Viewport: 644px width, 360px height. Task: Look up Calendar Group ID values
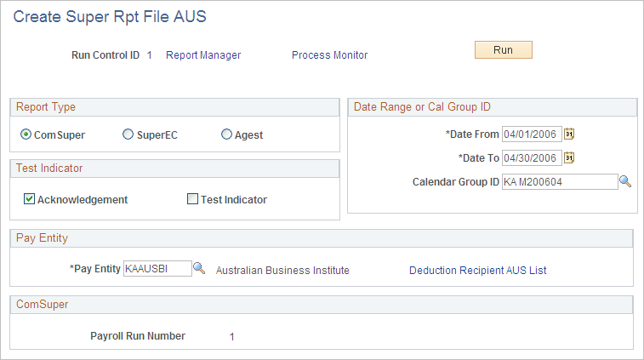tap(624, 181)
